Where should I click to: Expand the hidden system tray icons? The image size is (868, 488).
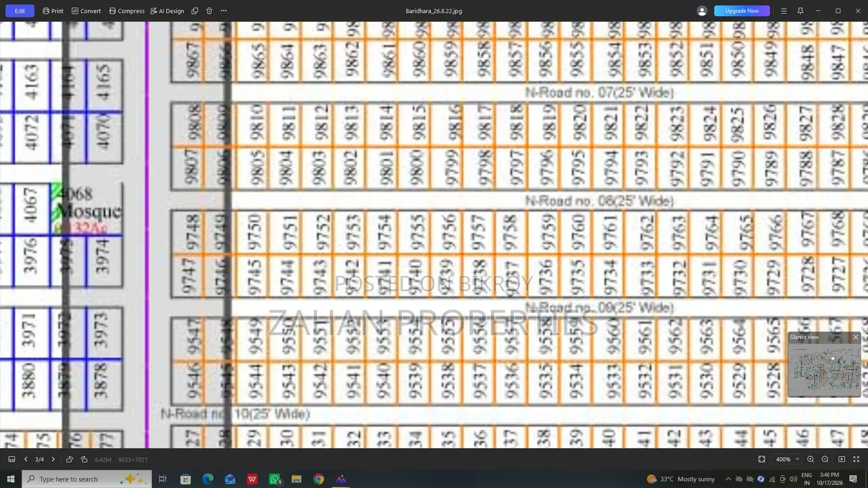[728, 479]
